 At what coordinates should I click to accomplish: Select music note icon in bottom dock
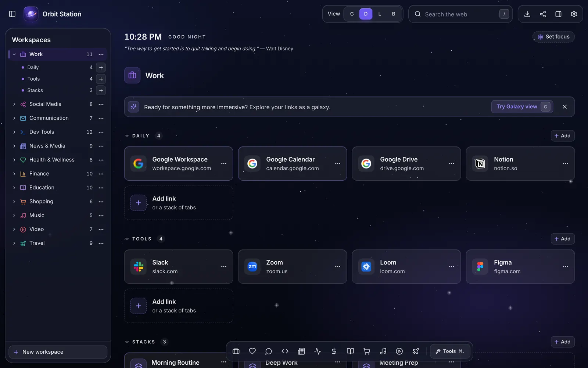click(x=383, y=351)
